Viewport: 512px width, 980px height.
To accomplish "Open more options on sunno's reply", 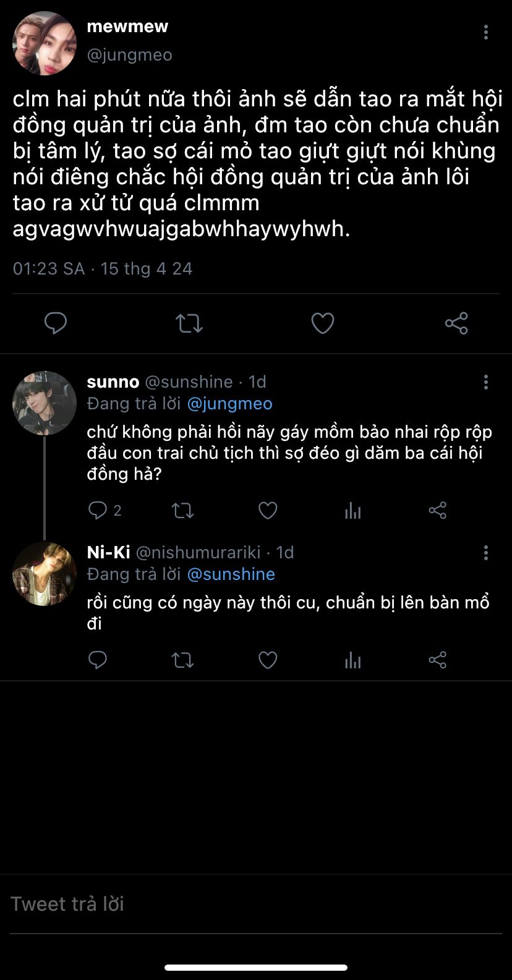I will point(486,382).
